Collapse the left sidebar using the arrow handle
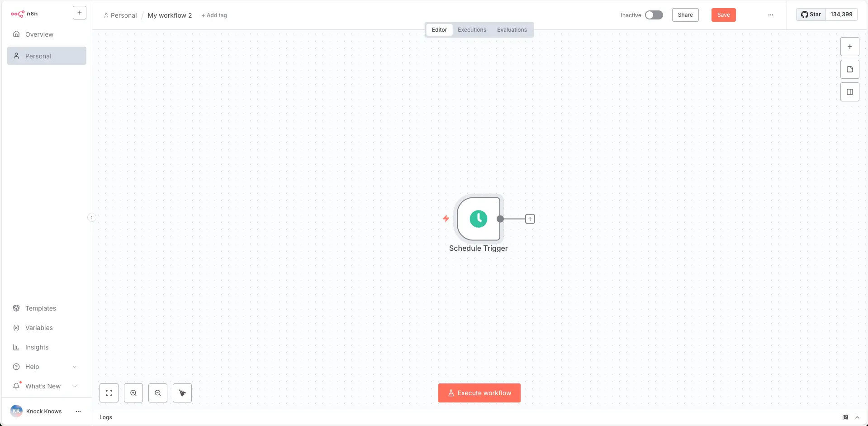The width and height of the screenshot is (868, 426). pos(92,217)
